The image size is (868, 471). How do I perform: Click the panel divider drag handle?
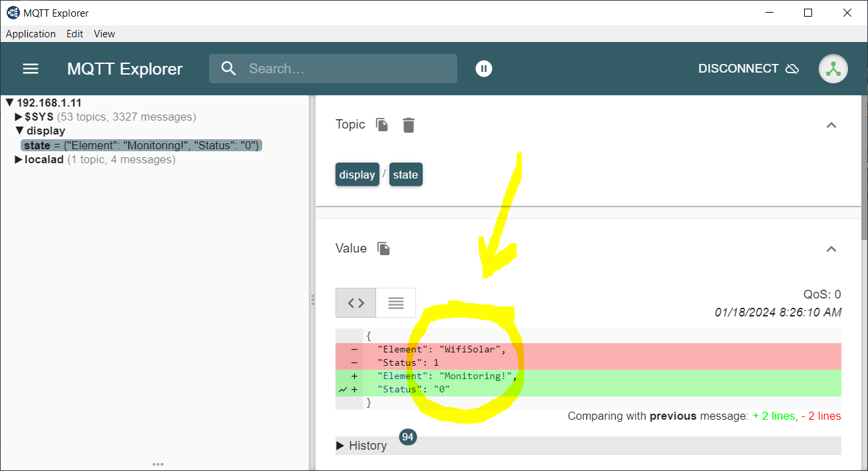tap(312, 300)
